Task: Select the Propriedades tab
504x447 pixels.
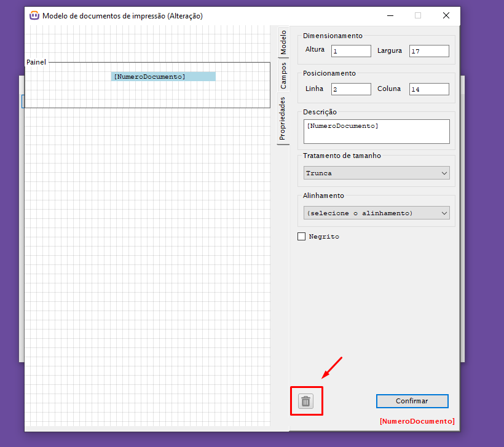Action: point(283,119)
